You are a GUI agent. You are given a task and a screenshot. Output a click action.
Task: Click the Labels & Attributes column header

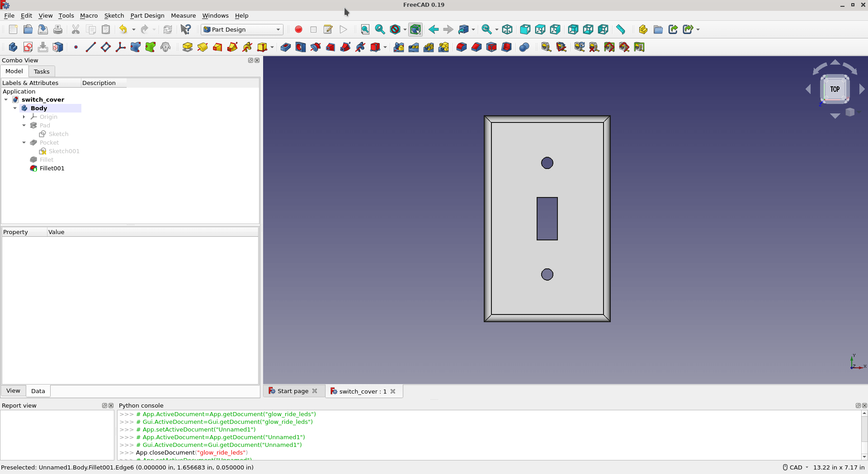pyautogui.click(x=41, y=83)
